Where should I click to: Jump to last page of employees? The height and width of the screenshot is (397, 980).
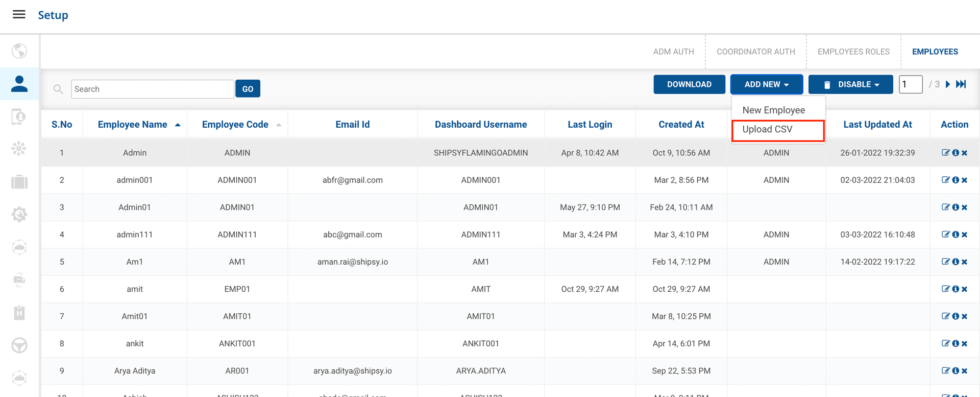pos(961,84)
